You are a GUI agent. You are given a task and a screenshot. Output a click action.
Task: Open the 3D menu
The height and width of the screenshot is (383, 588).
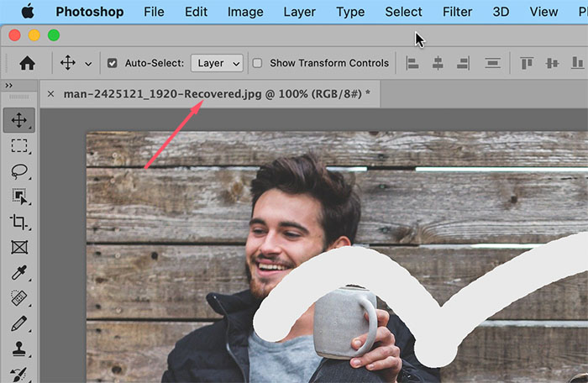[501, 12]
